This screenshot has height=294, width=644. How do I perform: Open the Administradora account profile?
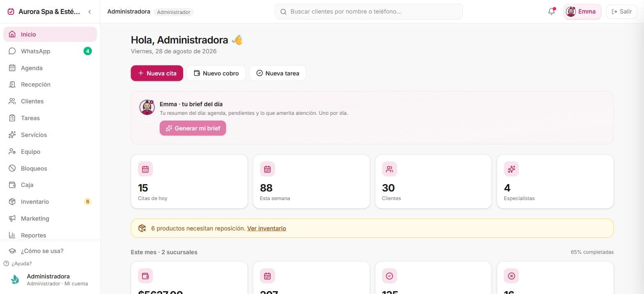click(x=50, y=280)
